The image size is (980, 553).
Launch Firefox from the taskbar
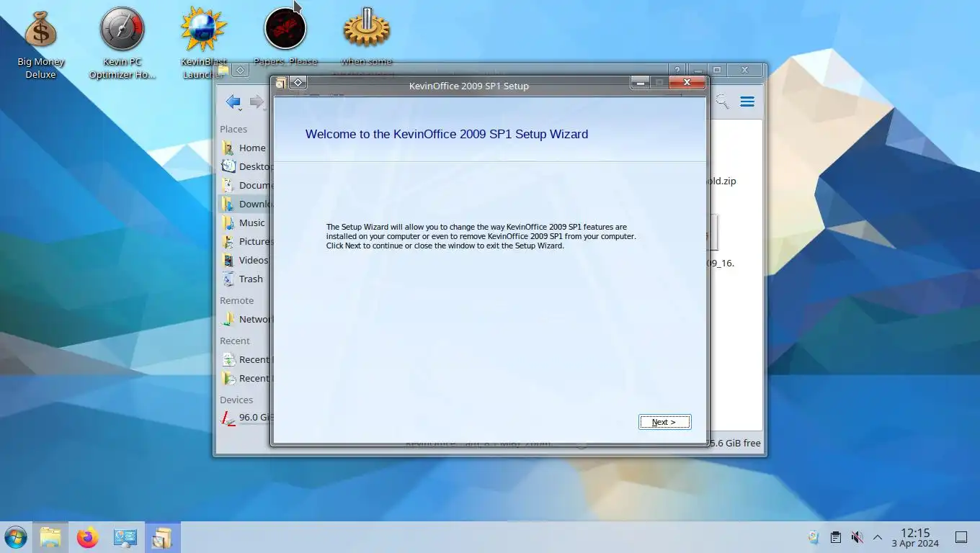point(88,537)
